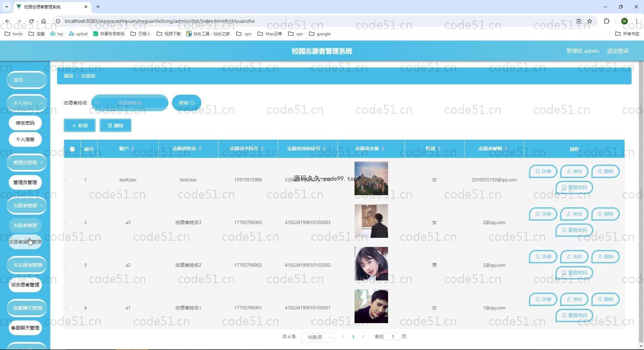Click the screenshot/lens icon in address bar
Image resolution: width=644 pixels, height=350 pixels.
coord(579,21)
